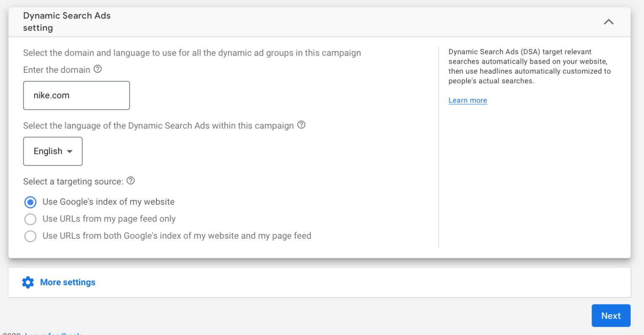This screenshot has height=335, width=644.
Task: Open help icon next to language selection label
Action: [301, 125]
